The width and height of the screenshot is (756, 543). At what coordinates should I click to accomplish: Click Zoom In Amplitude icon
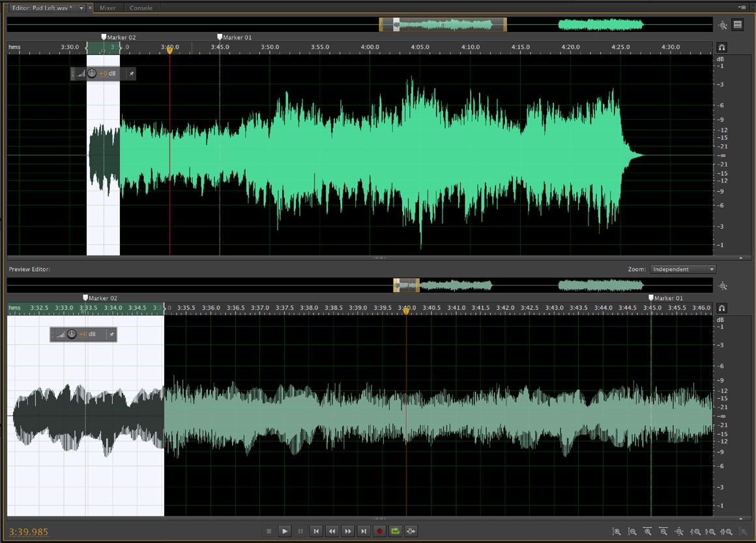coord(616,531)
